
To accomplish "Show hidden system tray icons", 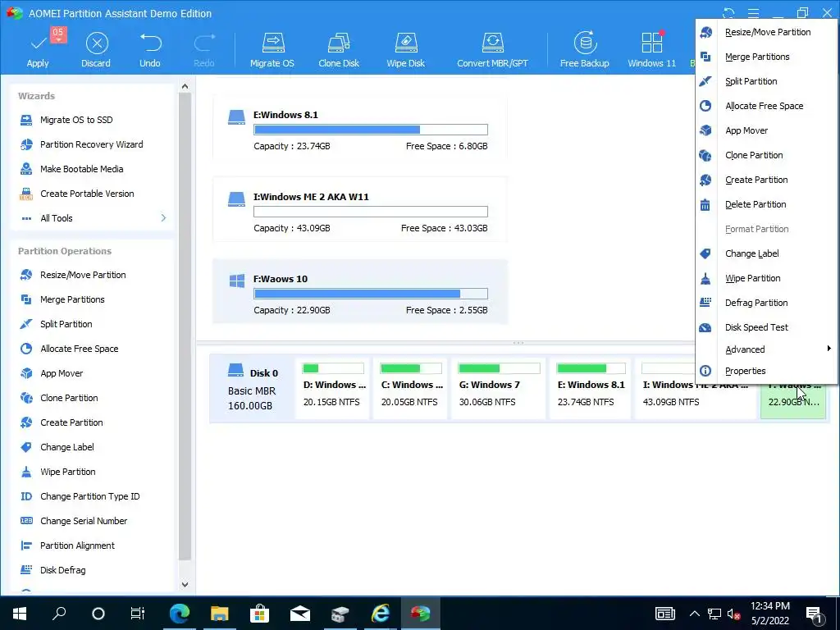I will 694,614.
